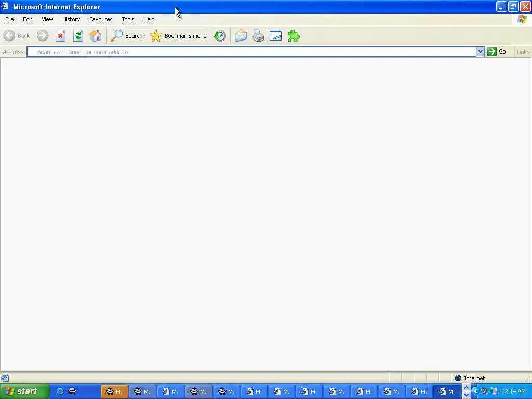The width and height of the screenshot is (532, 399).
Task: Click the address field to enter URL
Action: point(251,51)
